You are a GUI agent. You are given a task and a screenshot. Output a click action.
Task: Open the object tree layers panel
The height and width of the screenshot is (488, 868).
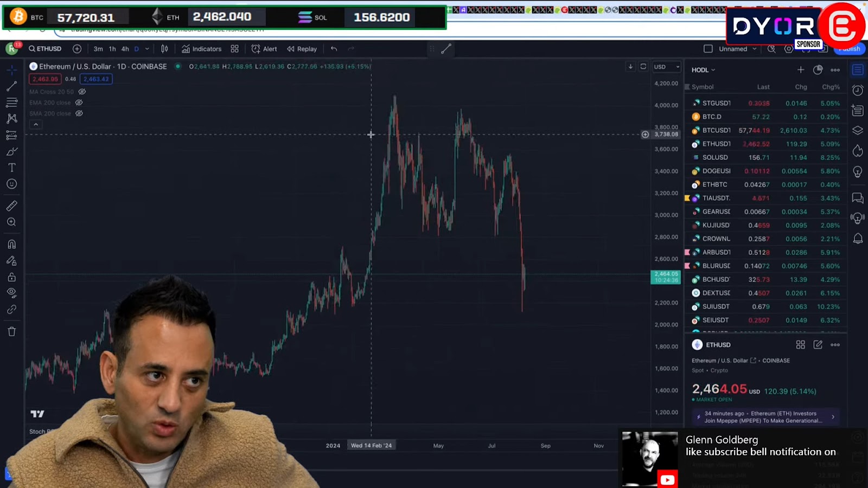click(x=858, y=131)
